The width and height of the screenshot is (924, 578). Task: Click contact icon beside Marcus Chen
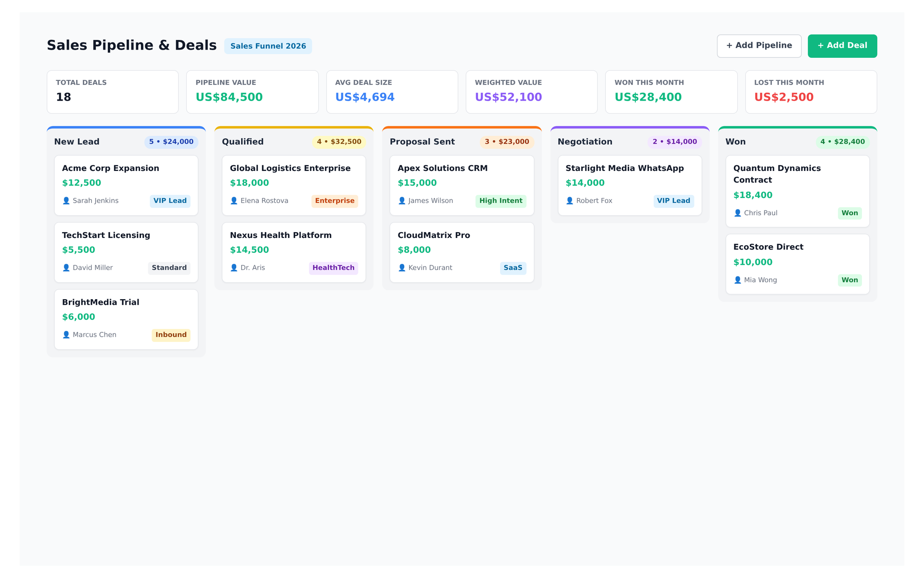point(66,335)
